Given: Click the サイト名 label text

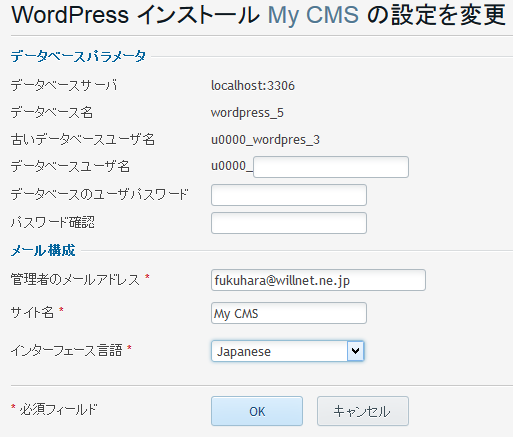Looking at the screenshot, I should click(32, 312).
